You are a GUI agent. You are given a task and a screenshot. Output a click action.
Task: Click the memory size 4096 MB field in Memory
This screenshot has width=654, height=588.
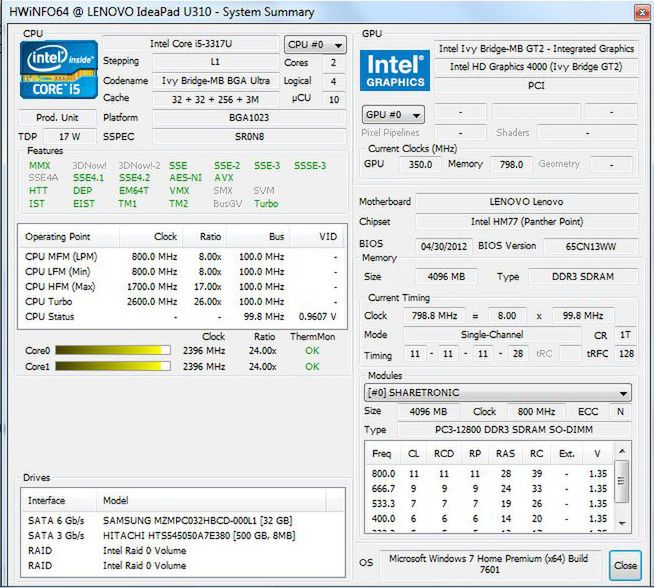click(x=446, y=276)
